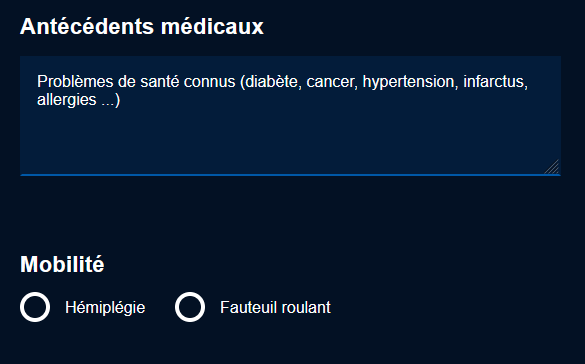
Task: Mark patient as wheelchair user (Fauteuil roulant)
Action: (x=190, y=307)
